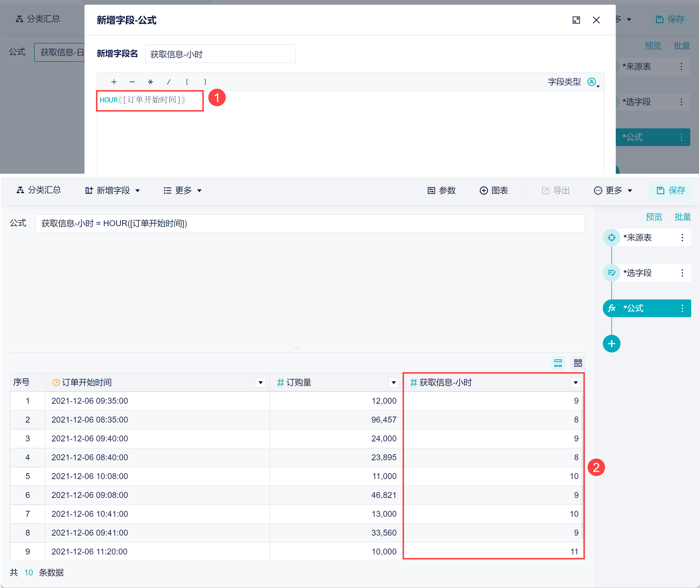Open 公式 step three-dot options menu
The width and height of the screenshot is (700, 588).
(682, 308)
